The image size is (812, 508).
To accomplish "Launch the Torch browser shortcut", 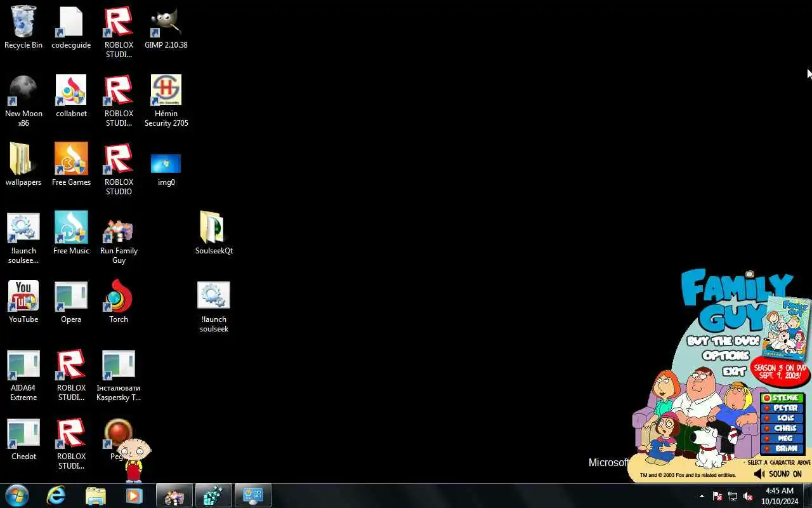I will pyautogui.click(x=119, y=302).
